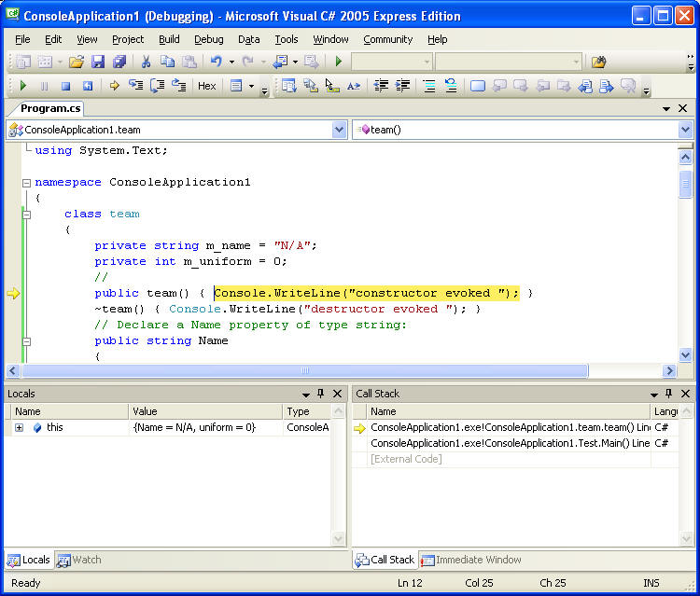Click the Undo icon
Screen dimensions: 700x596
tap(217, 62)
